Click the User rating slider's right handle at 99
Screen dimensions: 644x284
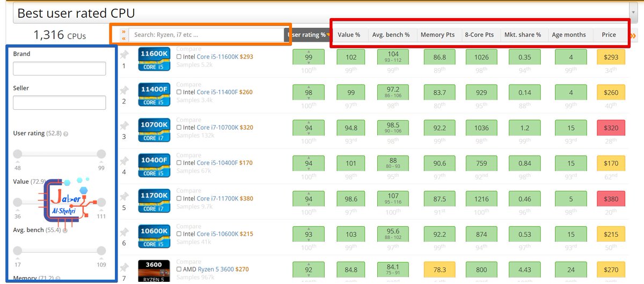click(101, 154)
